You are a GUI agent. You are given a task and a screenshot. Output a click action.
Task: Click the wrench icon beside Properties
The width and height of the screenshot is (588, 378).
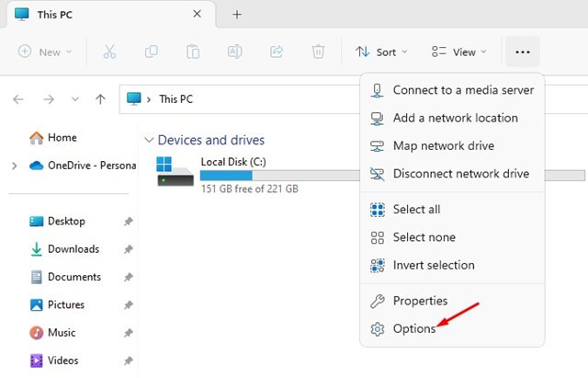tap(378, 301)
